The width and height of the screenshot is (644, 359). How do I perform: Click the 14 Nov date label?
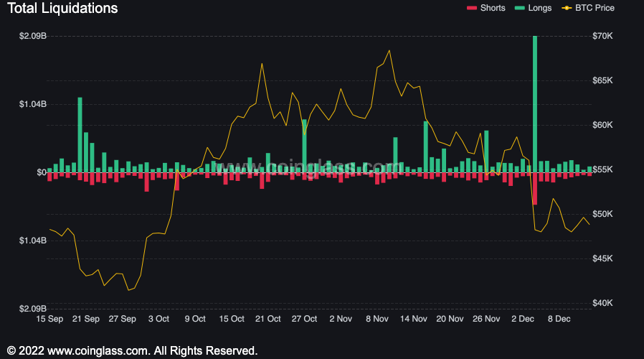pos(414,319)
